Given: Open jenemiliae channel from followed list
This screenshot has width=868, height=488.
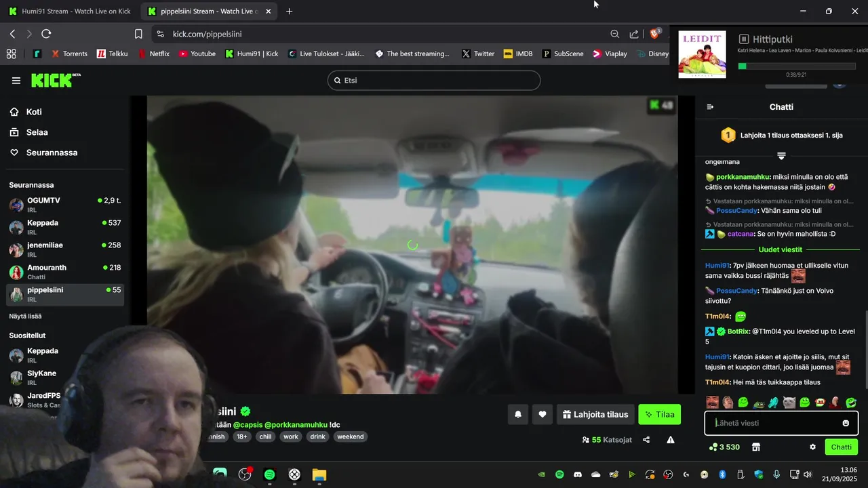Looking at the screenshot, I should pyautogui.click(x=65, y=249).
